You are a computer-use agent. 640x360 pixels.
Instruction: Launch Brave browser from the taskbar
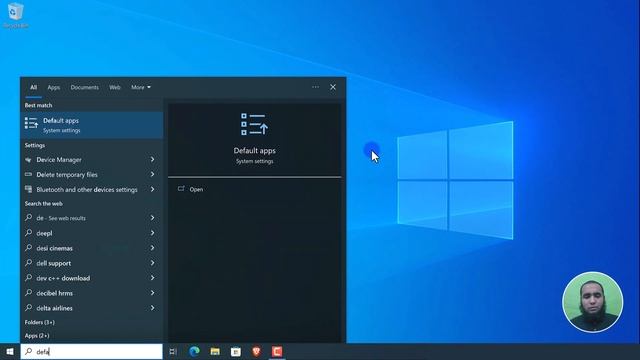point(256,351)
